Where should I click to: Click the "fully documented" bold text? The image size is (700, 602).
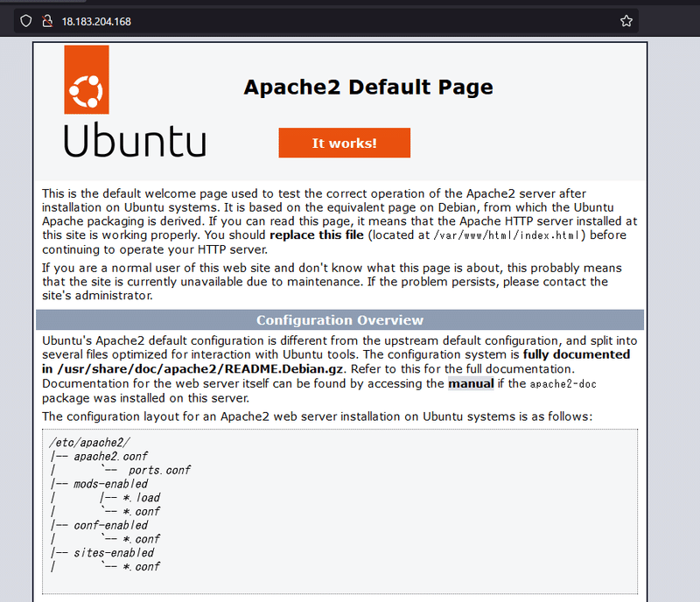577,354
